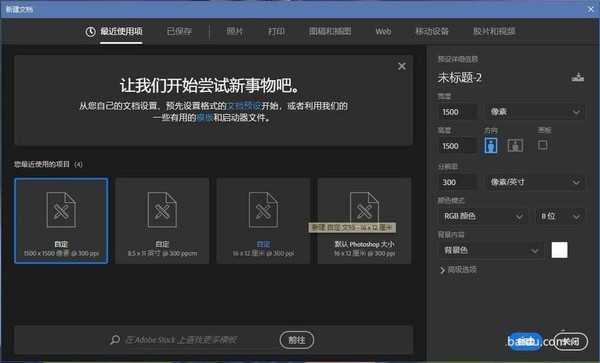Screen dimensions: 600x363
Task: Click the Adobe Stock search magnifier icon
Action: pyautogui.click(x=115, y=340)
